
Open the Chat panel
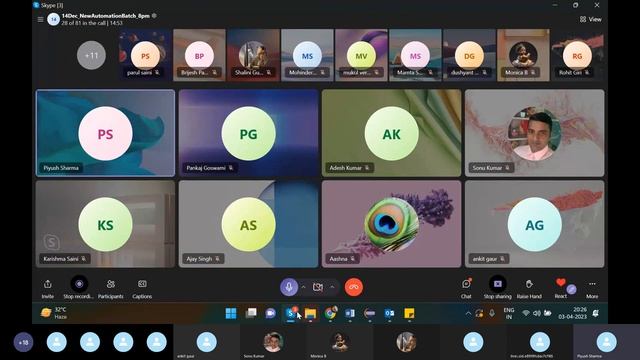[x=466, y=288]
